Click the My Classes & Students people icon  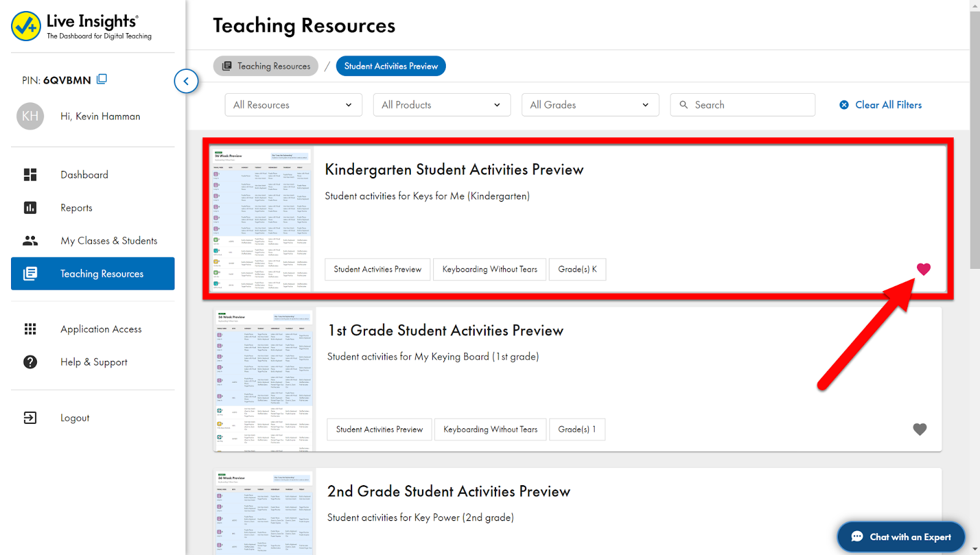pyautogui.click(x=30, y=241)
